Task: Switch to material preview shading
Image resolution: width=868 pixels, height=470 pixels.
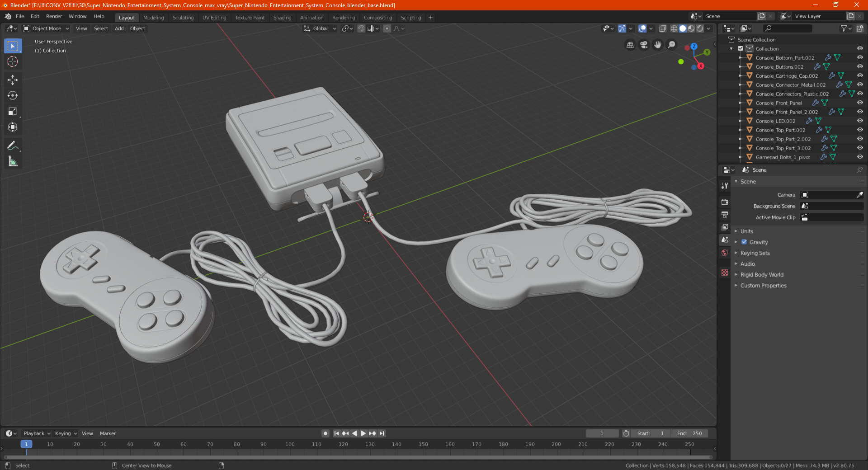Action: pyautogui.click(x=691, y=28)
